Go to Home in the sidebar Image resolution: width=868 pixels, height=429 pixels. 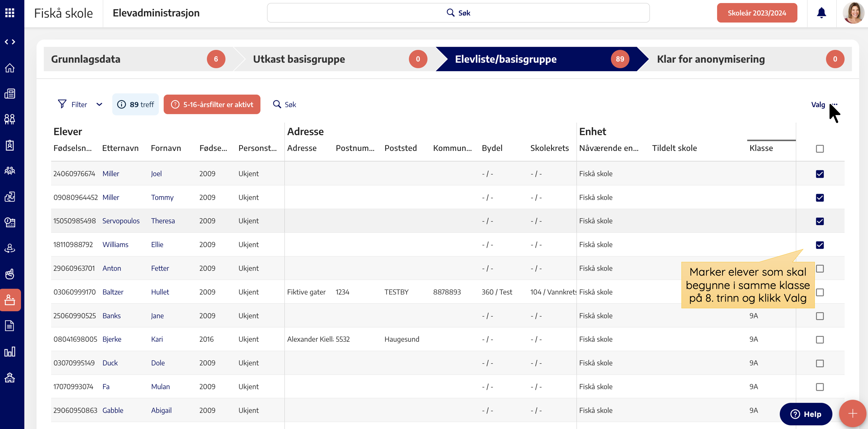coord(10,68)
